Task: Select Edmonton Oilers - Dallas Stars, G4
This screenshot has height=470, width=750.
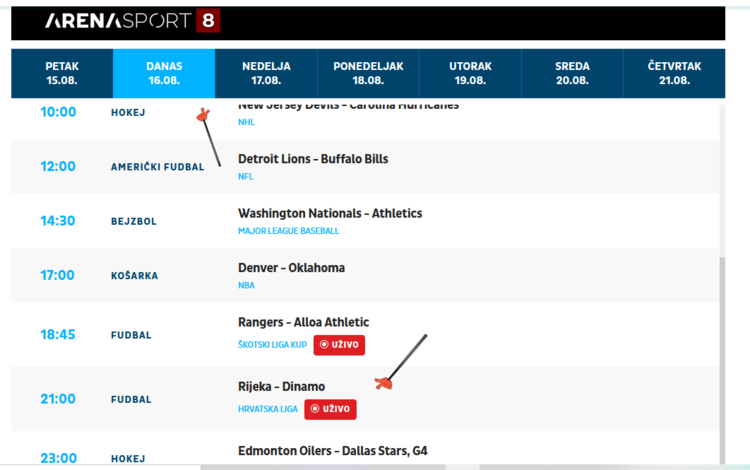Action: [x=333, y=451]
